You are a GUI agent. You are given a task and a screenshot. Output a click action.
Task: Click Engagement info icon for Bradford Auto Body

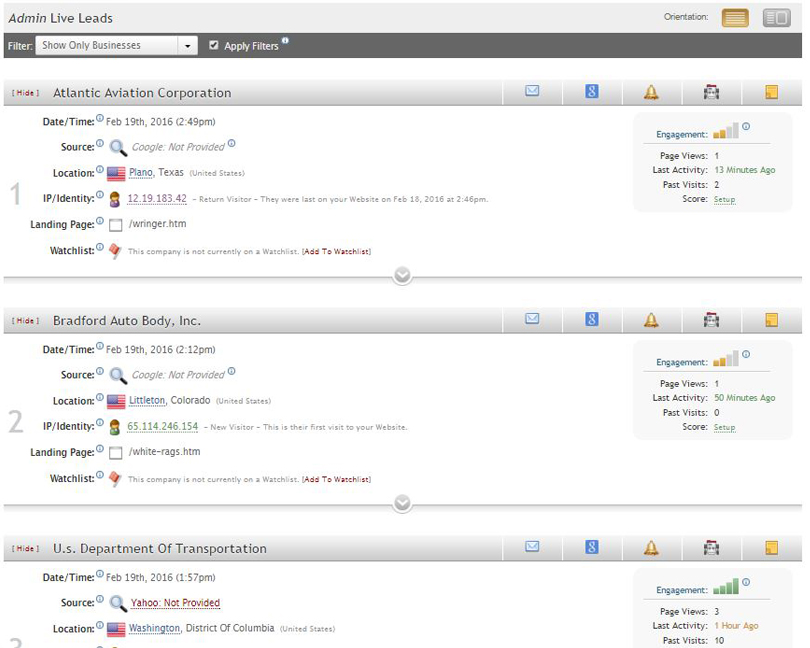click(746, 354)
